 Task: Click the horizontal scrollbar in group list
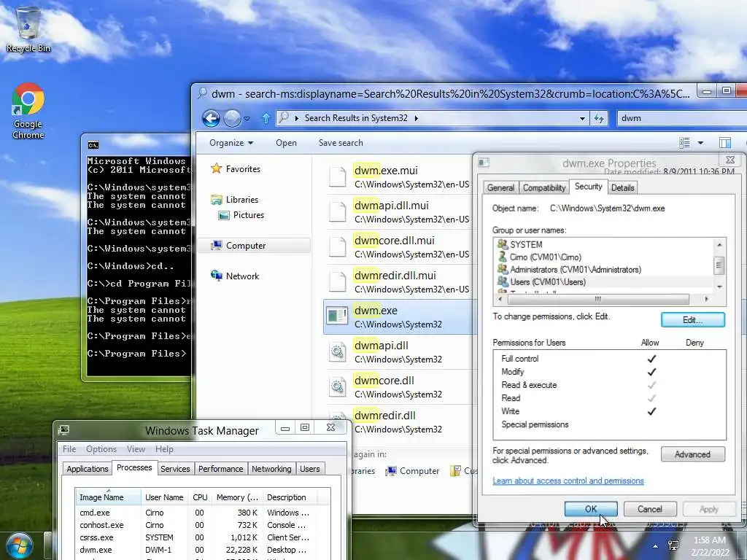(598, 299)
